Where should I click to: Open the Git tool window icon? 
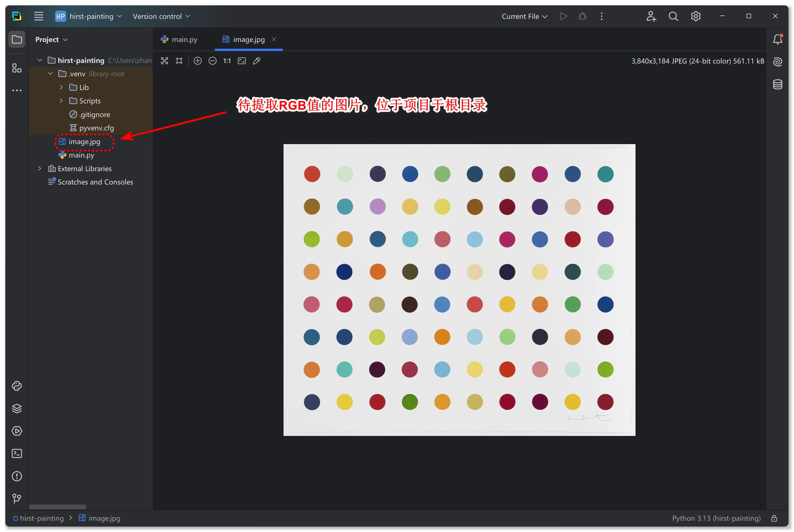click(17, 499)
